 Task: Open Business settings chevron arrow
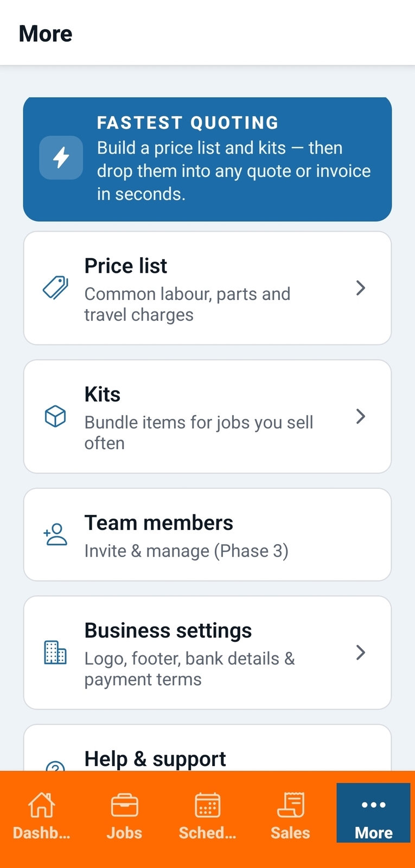[361, 653]
